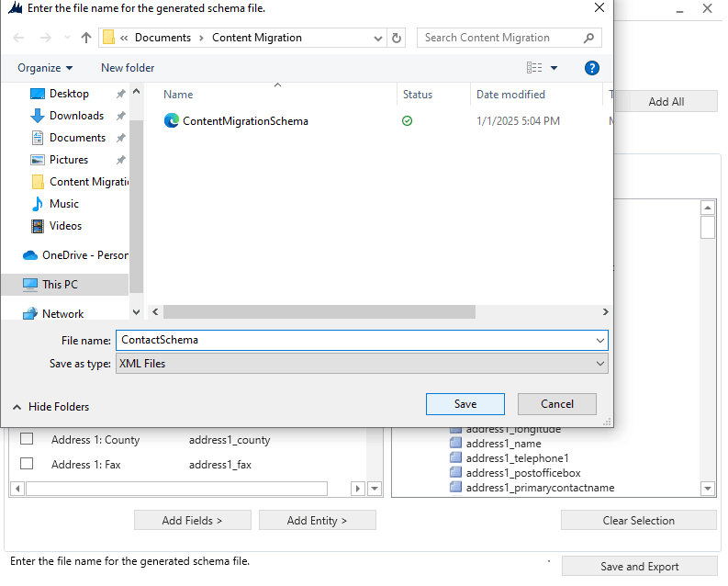This screenshot has width=728, height=586.
Task: Open the File name history dropdown
Action: [x=600, y=340]
